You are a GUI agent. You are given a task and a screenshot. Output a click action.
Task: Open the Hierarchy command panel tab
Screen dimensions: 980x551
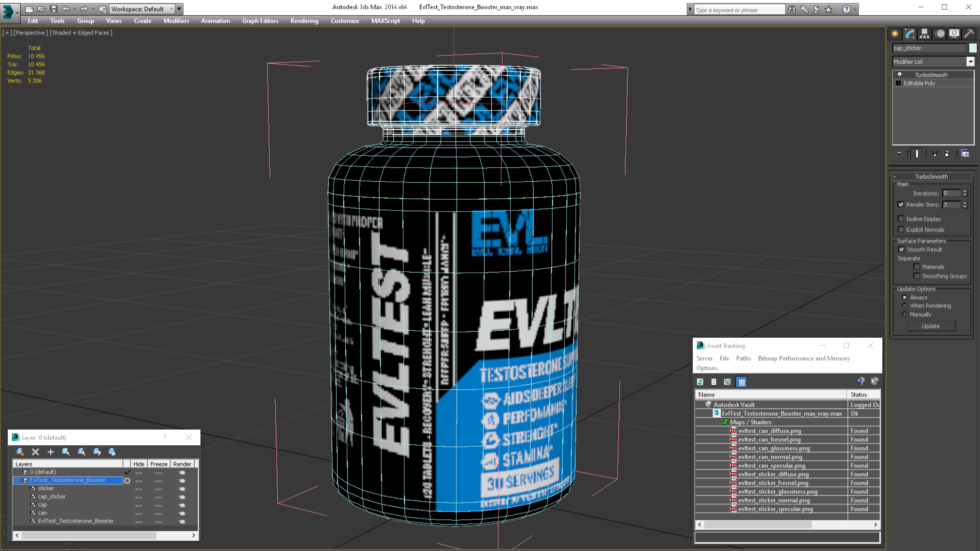click(925, 34)
